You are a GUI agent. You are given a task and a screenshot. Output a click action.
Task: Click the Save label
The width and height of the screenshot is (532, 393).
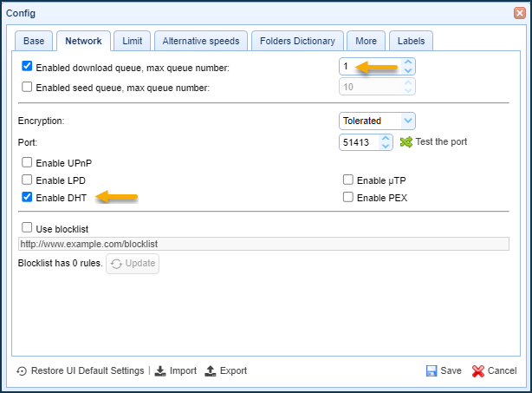point(451,370)
